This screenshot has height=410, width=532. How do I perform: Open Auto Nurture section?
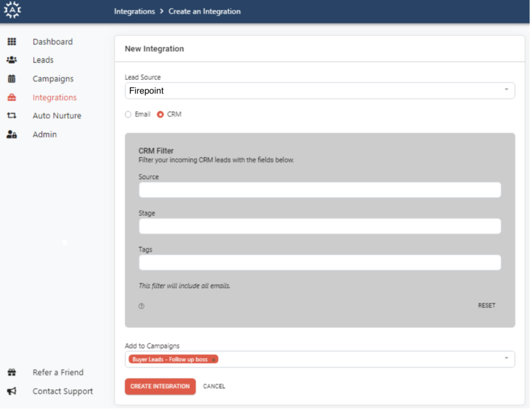[57, 116]
